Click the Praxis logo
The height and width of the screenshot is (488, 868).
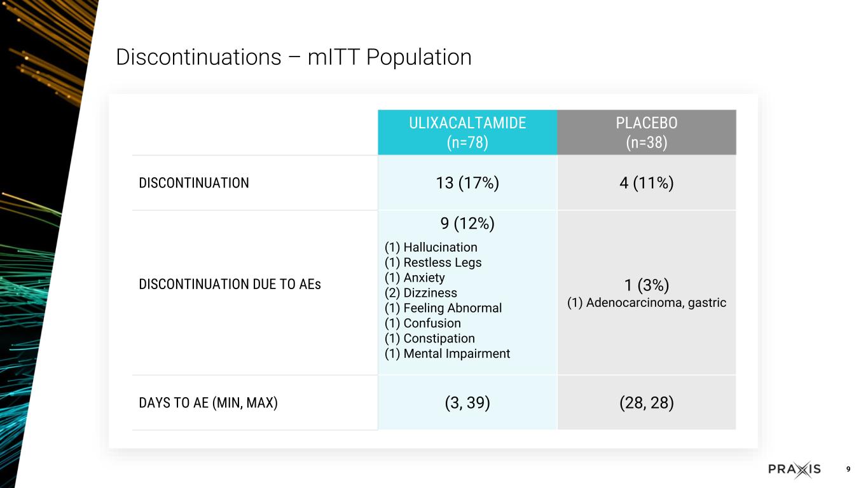tap(794, 470)
